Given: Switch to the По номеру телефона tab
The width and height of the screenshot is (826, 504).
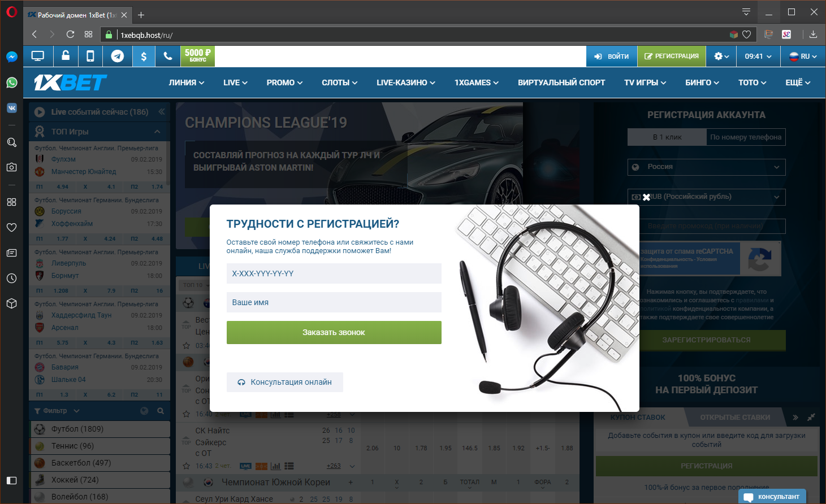Looking at the screenshot, I should coord(746,137).
